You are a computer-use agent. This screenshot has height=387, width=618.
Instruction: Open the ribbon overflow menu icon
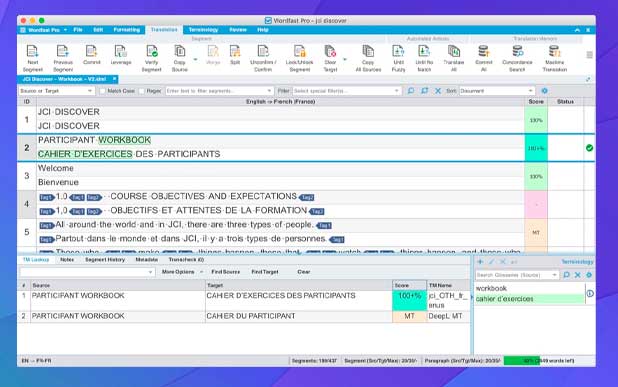point(589,55)
